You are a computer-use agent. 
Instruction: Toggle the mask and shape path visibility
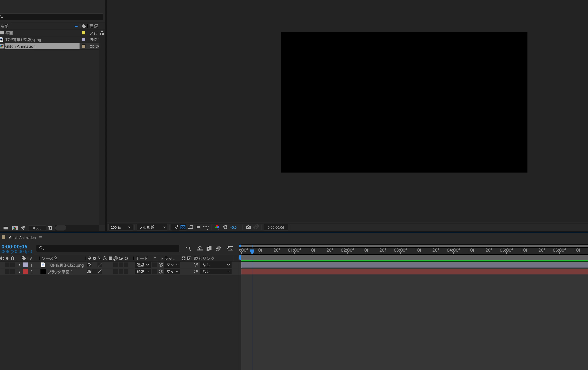point(191,227)
